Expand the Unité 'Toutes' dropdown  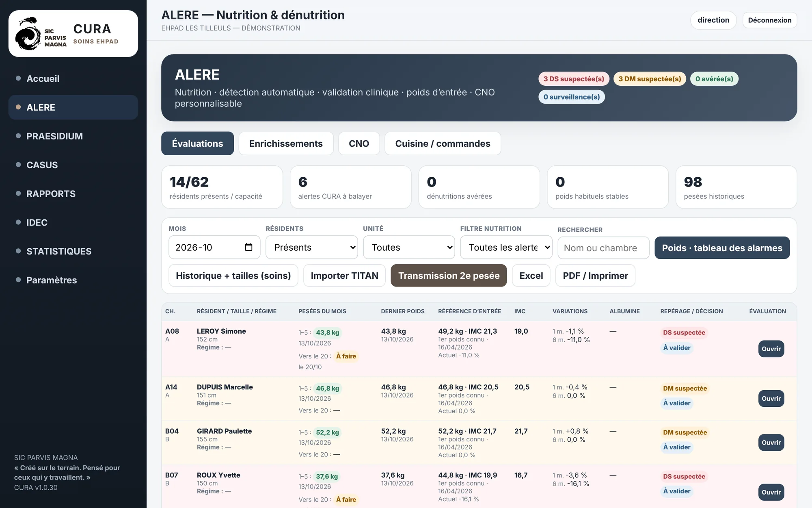(x=409, y=247)
